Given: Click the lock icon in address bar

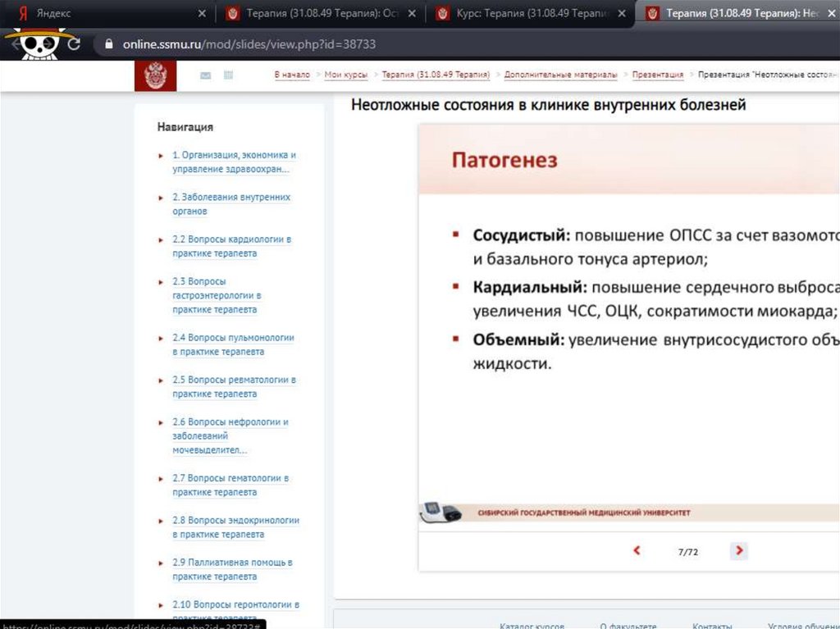Looking at the screenshot, I should tap(109, 44).
